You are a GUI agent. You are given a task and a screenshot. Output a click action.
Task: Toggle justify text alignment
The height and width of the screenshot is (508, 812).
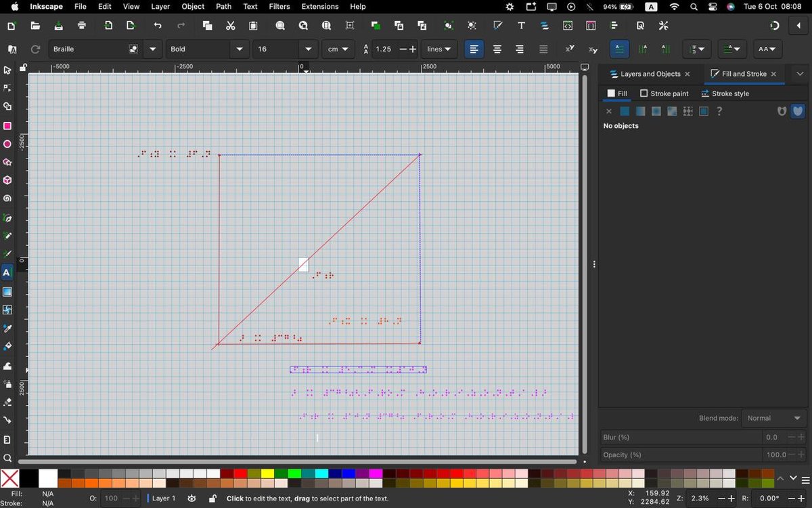543,49
